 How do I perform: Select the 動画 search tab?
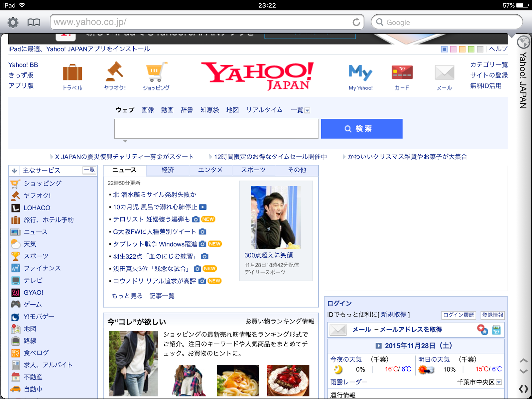pyautogui.click(x=167, y=110)
